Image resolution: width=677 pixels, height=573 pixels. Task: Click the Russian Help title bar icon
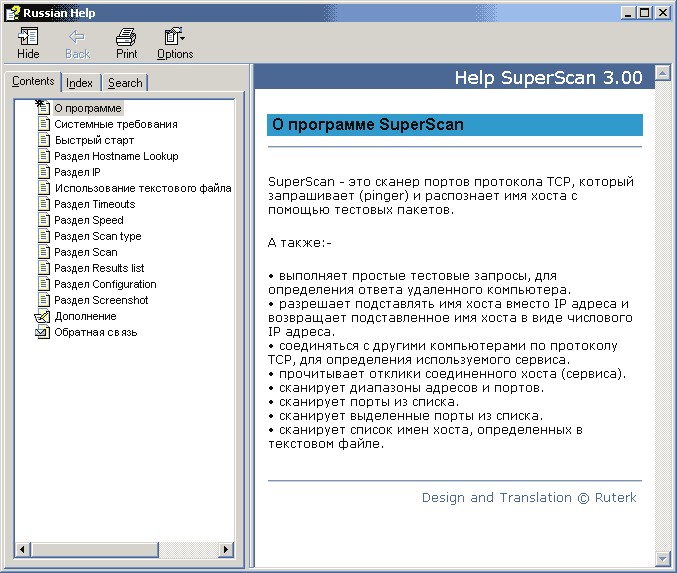coord(12,12)
